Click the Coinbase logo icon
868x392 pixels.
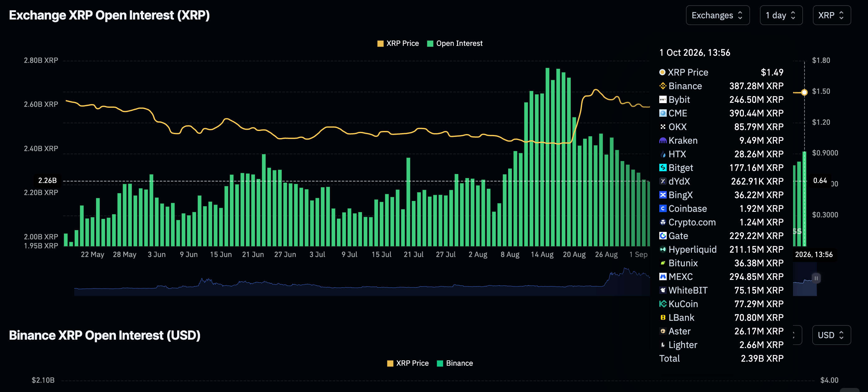point(662,209)
